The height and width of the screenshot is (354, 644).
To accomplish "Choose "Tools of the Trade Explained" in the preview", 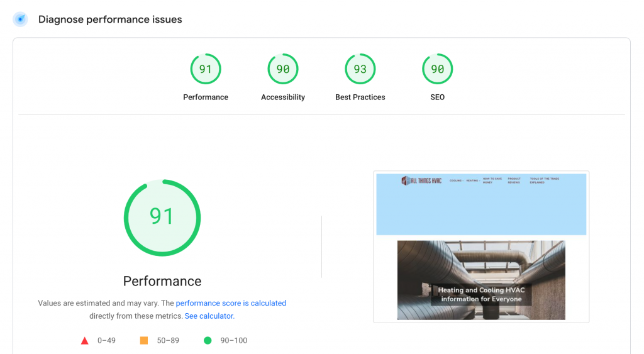I will [544, 180].
